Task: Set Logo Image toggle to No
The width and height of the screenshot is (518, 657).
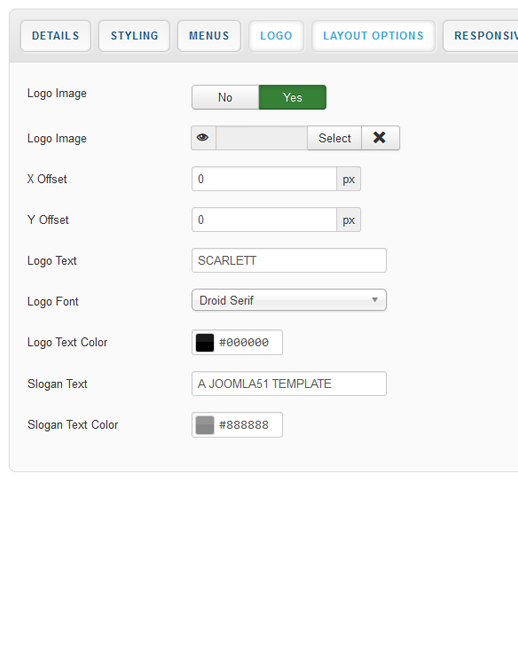Action: click(225, 98)
